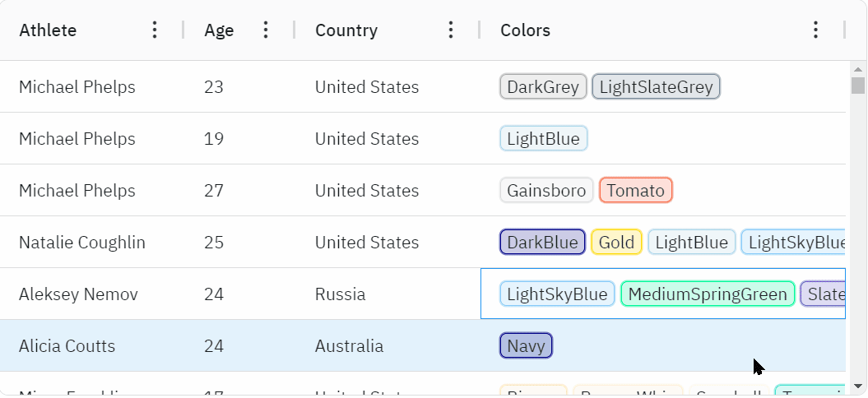The image size is (868, 398).
Task: Click the Colors column header label
Action: (526, 30)
